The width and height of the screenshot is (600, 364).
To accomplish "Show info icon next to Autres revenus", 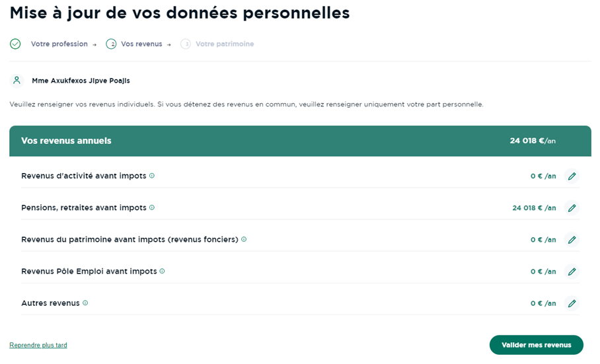I will coord(85,303).
